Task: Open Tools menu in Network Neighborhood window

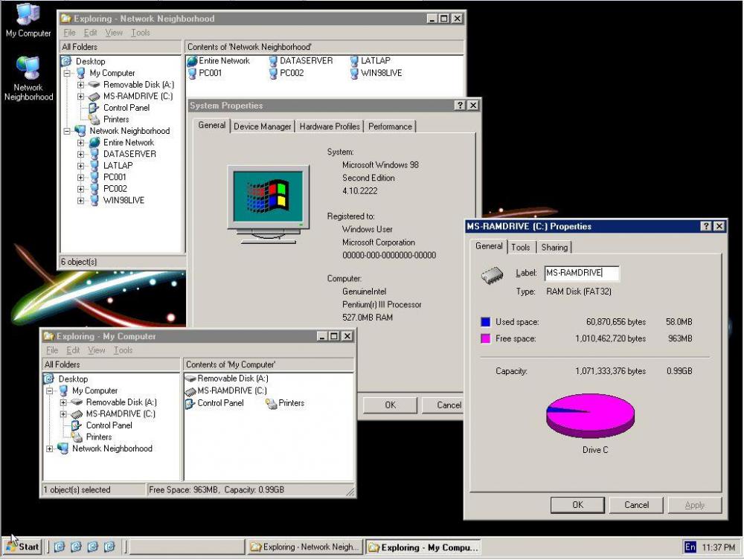Action: 141,33
